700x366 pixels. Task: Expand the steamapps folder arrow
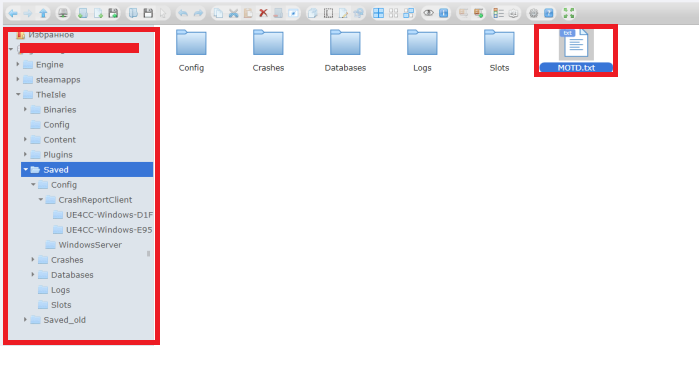pyautogui.click(x=18, y=79)
